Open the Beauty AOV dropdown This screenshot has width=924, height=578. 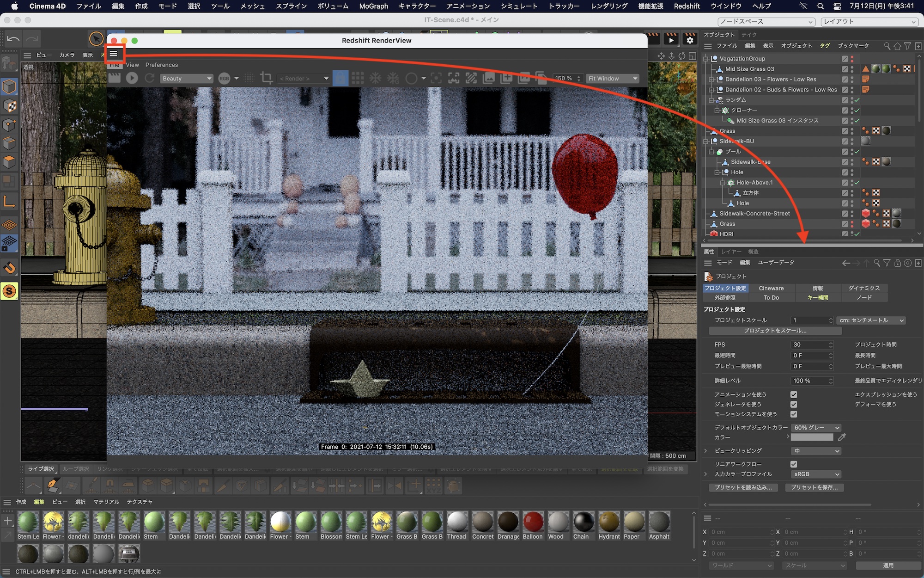pos(187,79)
